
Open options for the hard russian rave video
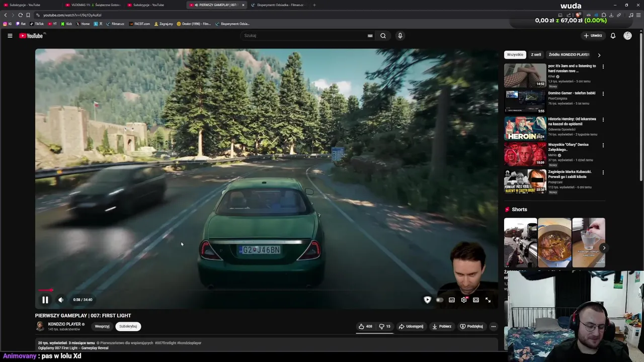pos(603,66)
